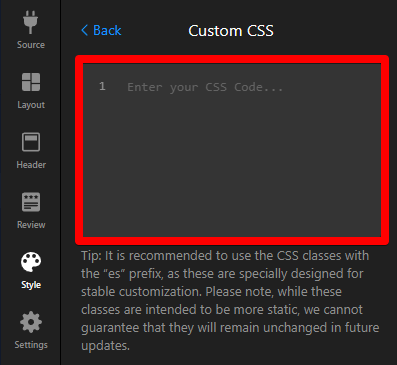This screenshot has width=397, height=365.
Task: Select the Style palette icon
Action: click(31, 262)
